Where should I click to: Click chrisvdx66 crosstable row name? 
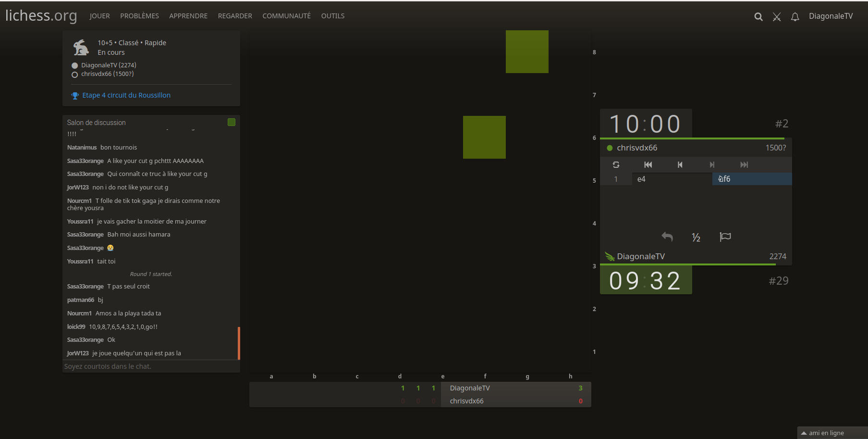tap(466, 401)
